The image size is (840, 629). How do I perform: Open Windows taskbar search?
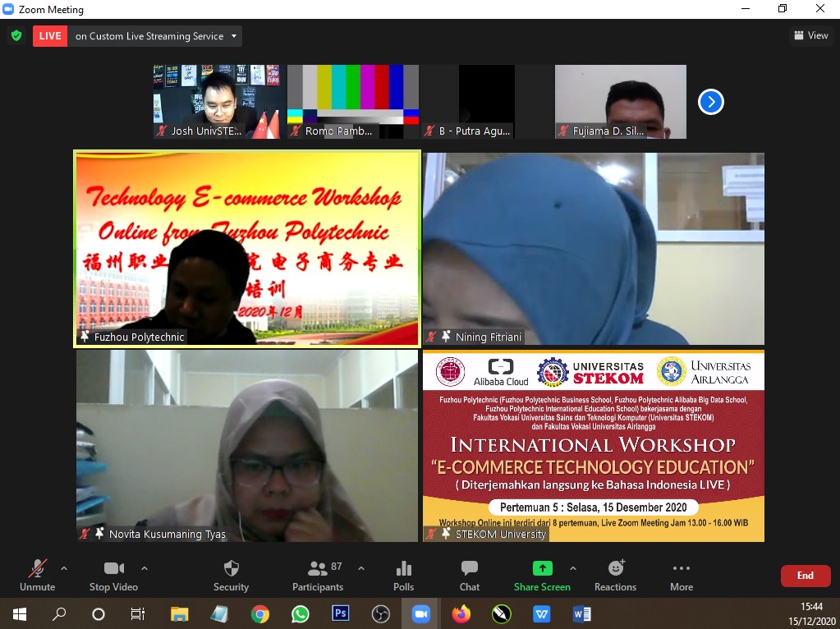[59, 614]
